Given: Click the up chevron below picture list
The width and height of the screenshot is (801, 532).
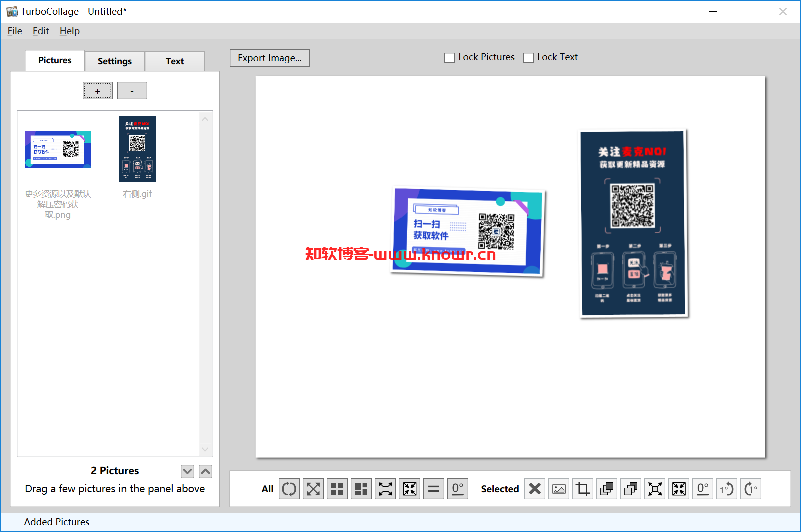Looking at the screenshot, I should [206, 471].
